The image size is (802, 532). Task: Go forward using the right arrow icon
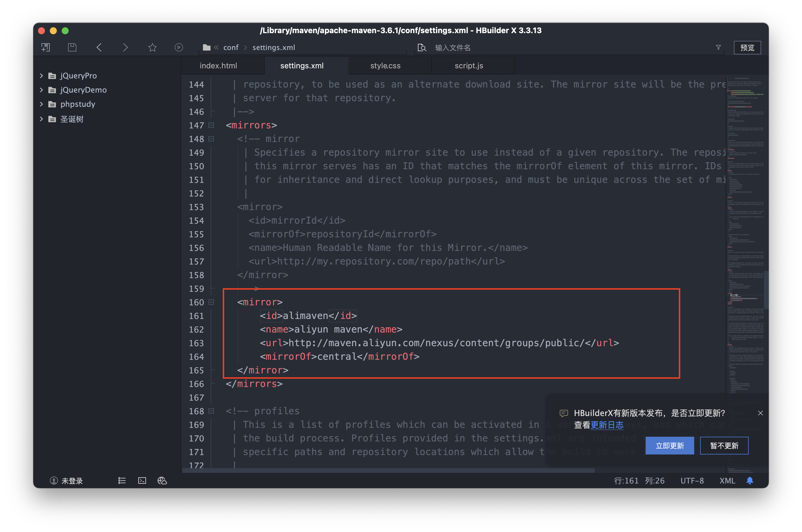point(125,48)
